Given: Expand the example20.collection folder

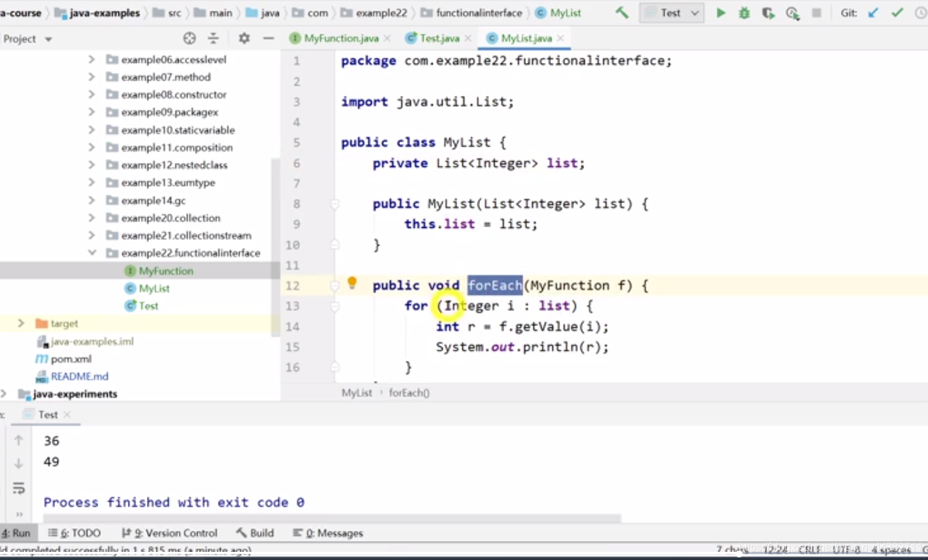Looking at the screenshot, I should coord(91,218).
